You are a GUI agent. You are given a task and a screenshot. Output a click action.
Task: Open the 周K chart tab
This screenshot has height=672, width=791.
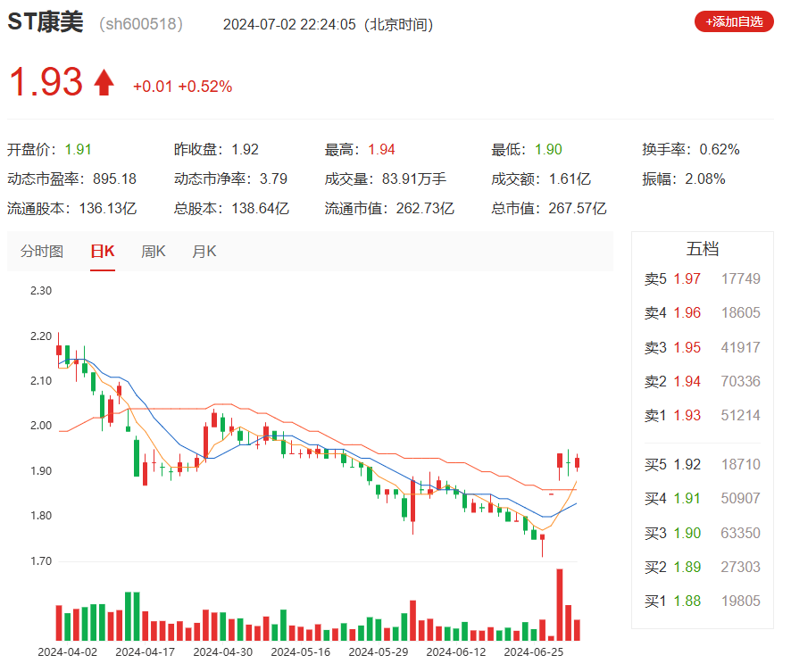154,251
